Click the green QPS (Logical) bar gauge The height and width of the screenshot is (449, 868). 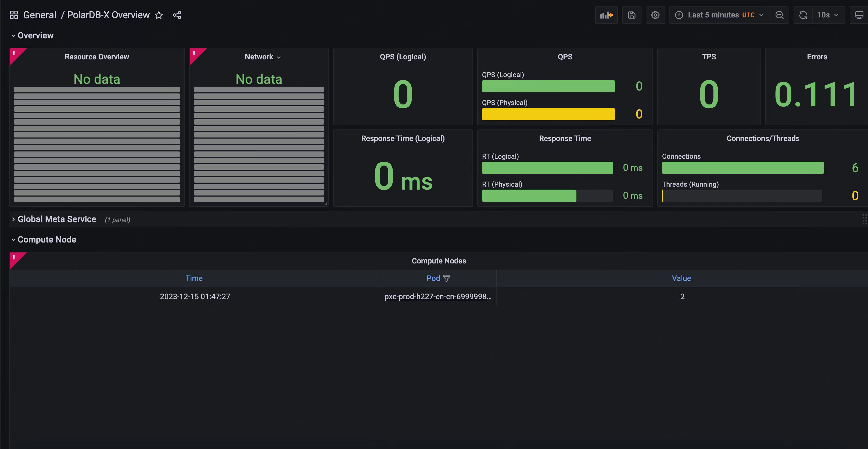click(x=548, y=86)
